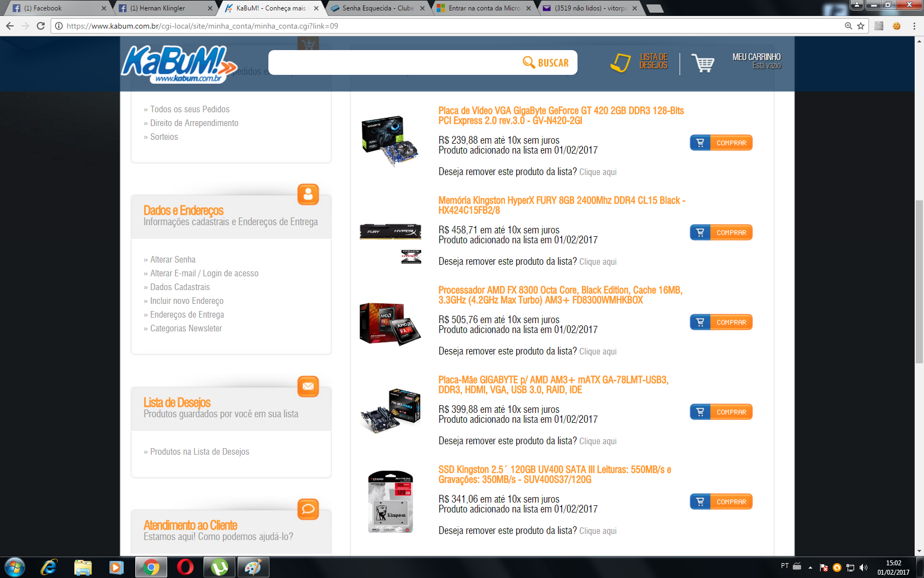This screenshot has height=578, width=924.
Task: Open Todos os seus Pedidos
Action: point(190,110)
